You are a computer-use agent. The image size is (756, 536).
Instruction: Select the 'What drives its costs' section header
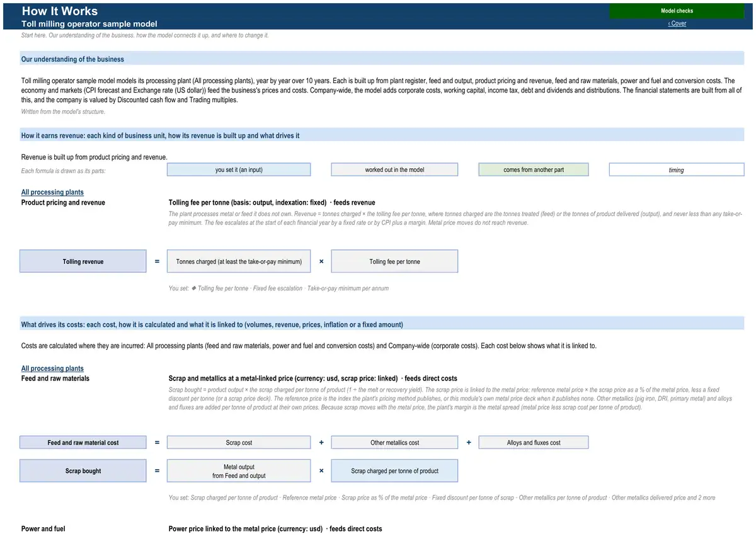(382, 324)
